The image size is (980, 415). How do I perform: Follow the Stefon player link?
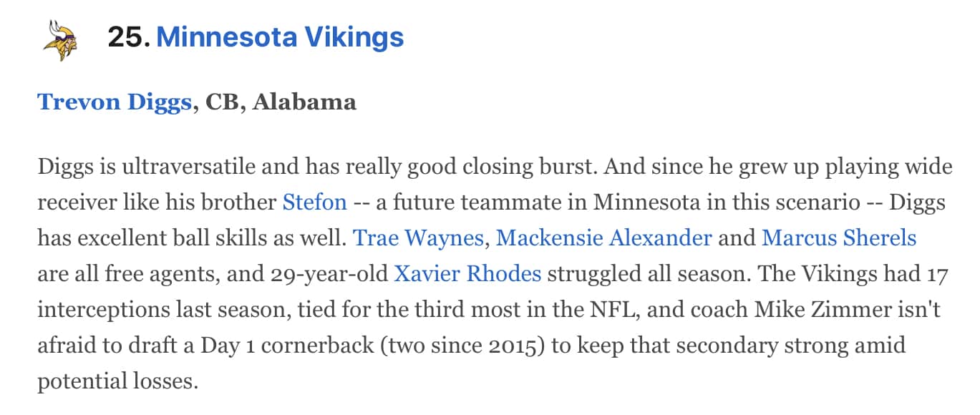[315, 202]
